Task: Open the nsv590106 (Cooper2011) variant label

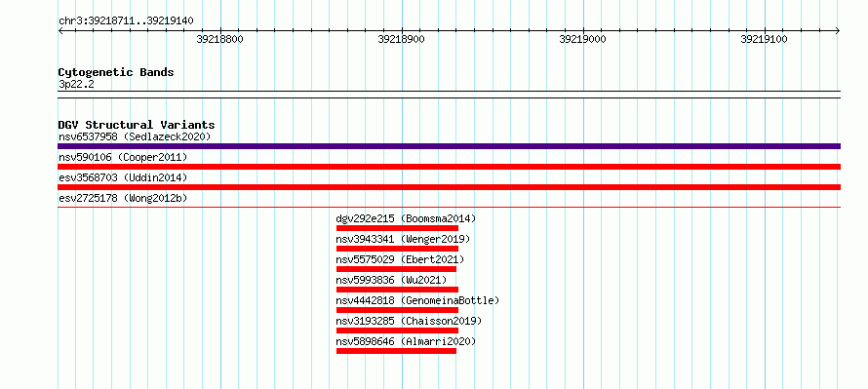Action: pos(123,158)
